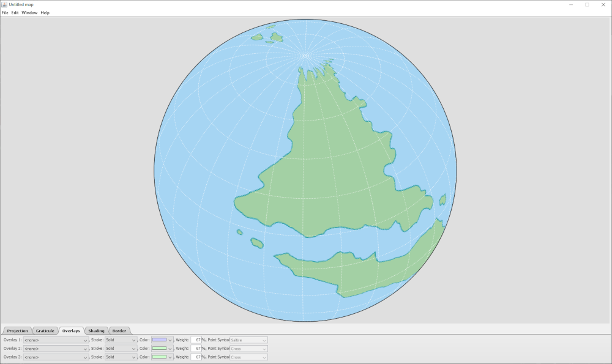612x364 pixels.
Task: Expand the Overlay 2 source dropdown
Action: coord(56,349)
